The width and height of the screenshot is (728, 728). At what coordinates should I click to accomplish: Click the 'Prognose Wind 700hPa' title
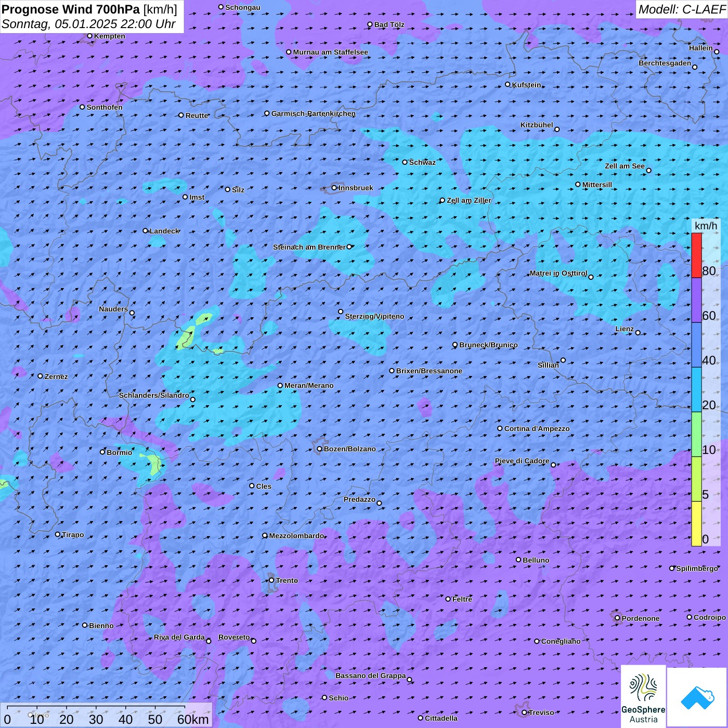(71, 9)
